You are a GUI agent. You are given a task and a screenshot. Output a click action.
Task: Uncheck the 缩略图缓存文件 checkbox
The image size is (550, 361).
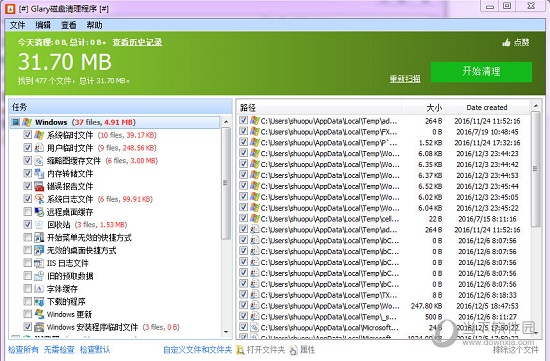[x=27, y=160]
